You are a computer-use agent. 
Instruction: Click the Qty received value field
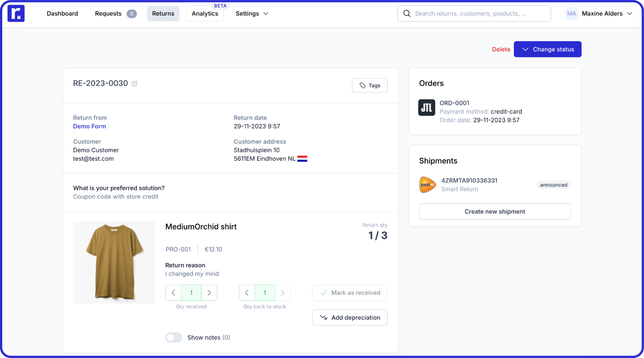191,293
